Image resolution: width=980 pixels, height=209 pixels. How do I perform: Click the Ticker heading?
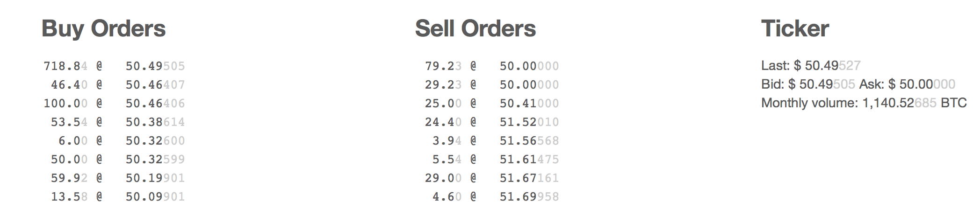[795, 28]
